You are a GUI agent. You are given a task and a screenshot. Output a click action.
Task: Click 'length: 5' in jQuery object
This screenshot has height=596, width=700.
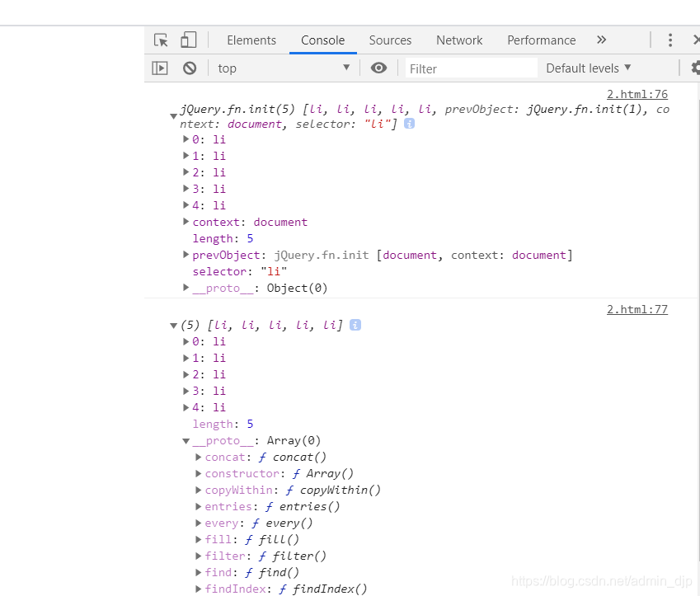223,238
